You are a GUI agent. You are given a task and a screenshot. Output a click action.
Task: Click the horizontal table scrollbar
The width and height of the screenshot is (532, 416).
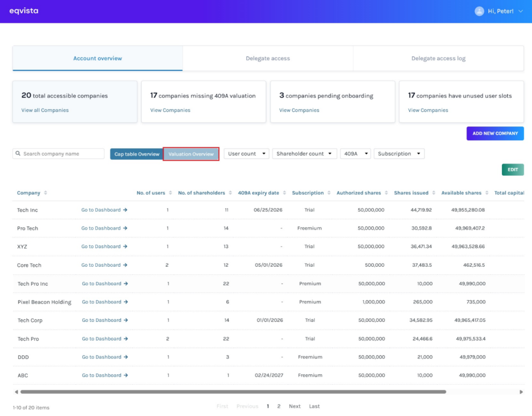(x=233, y=392)
